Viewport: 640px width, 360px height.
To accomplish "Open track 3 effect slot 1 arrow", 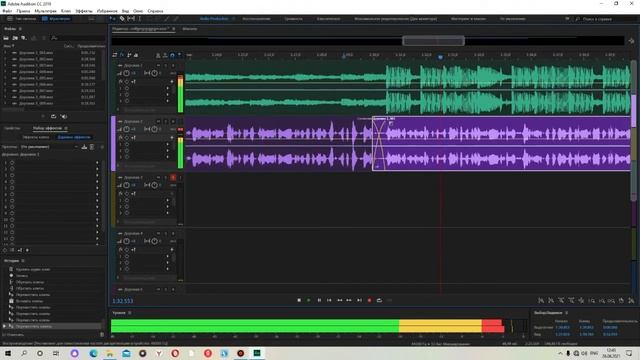I will pos(167,200).
